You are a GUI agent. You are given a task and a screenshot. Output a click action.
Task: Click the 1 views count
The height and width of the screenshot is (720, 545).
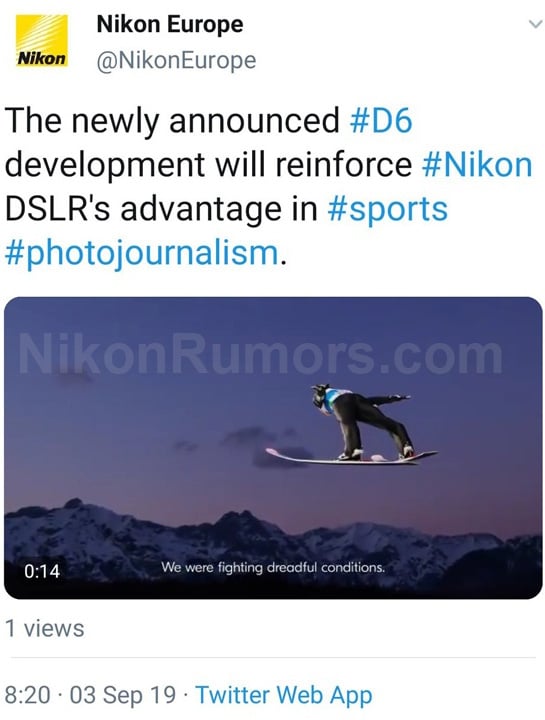click(45, 628)
